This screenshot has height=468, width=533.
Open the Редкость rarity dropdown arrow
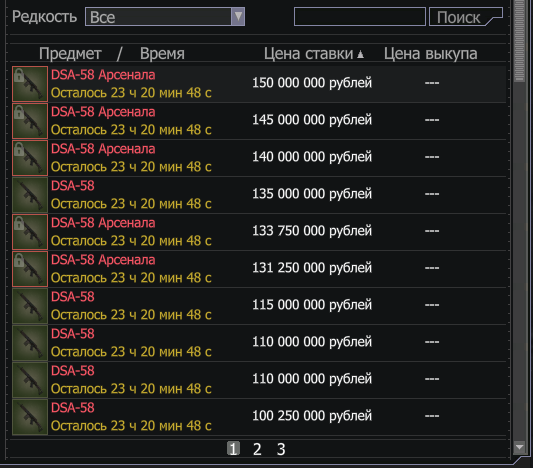[x=238, y=16]
